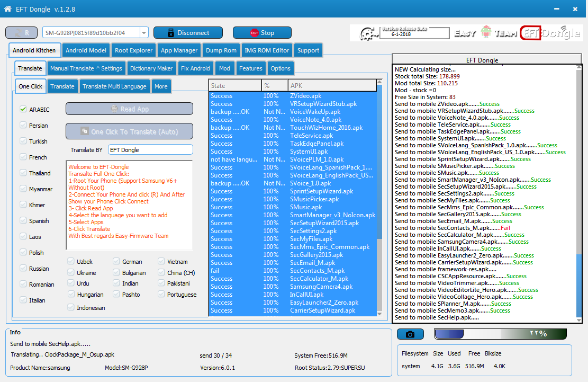
Task: Open the Support tab
Action: pos(308,50)
